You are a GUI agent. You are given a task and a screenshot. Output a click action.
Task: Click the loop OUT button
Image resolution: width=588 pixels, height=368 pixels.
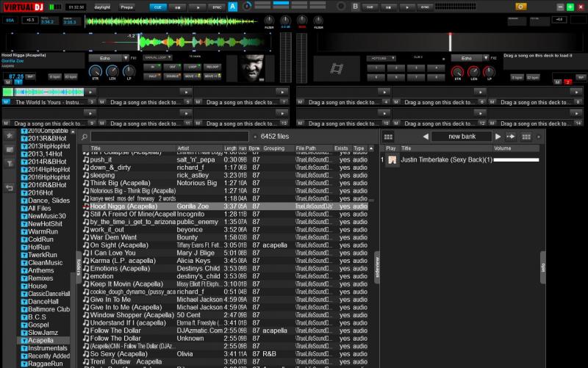[173, 67]
